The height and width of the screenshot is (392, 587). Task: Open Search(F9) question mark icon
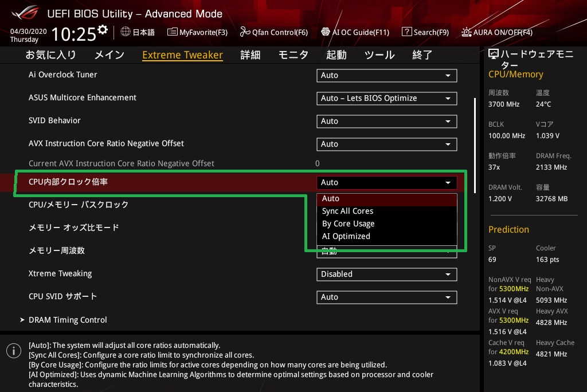click(x=407, y=32)
